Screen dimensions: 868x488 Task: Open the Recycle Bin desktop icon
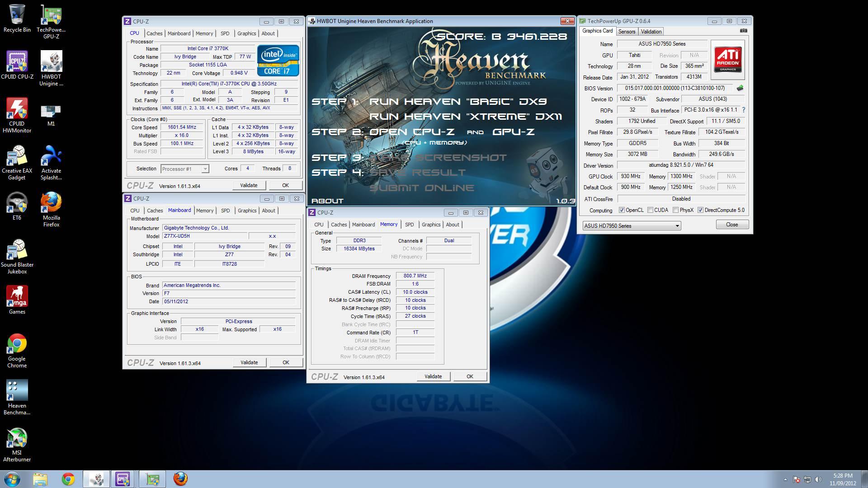pos(17,19)
